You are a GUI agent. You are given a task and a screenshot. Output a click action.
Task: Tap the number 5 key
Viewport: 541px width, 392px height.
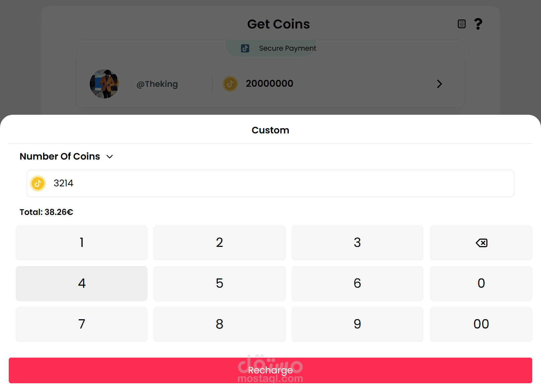[219, 283]
